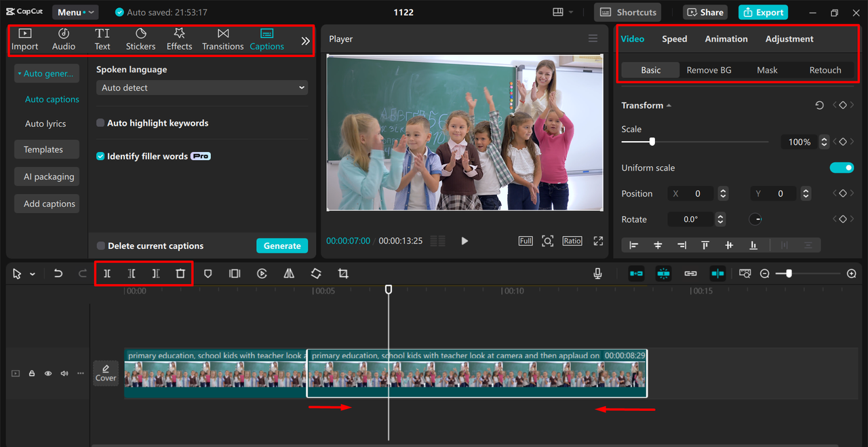Check Delete current captions

100,246
